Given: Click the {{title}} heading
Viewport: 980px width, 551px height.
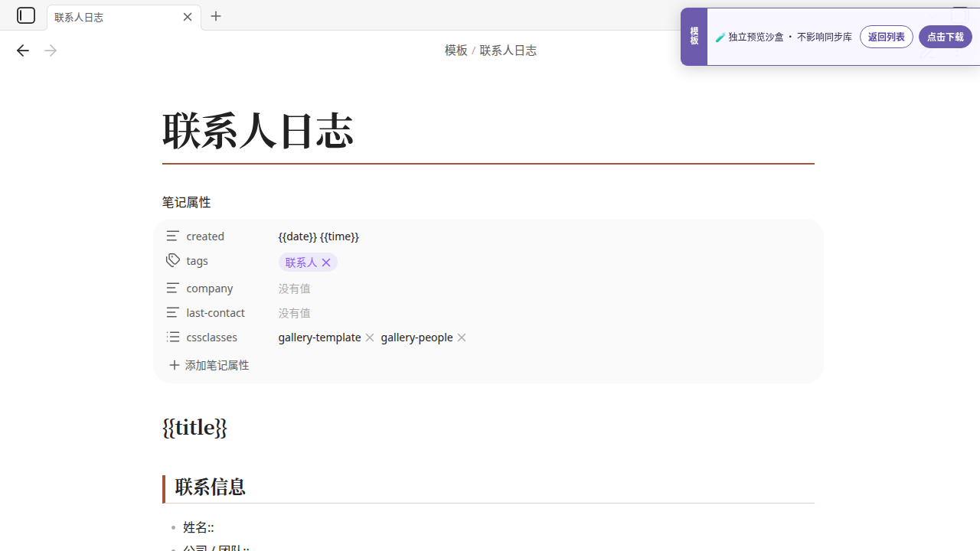Looking at the screenshot, I should (x=194, y=427).
